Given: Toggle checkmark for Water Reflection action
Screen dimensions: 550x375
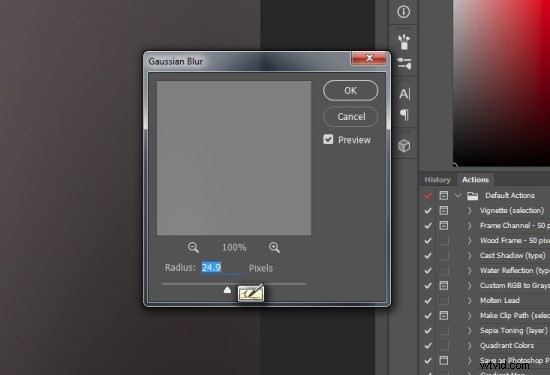Looking at the screenshot, I should (428, 271).
